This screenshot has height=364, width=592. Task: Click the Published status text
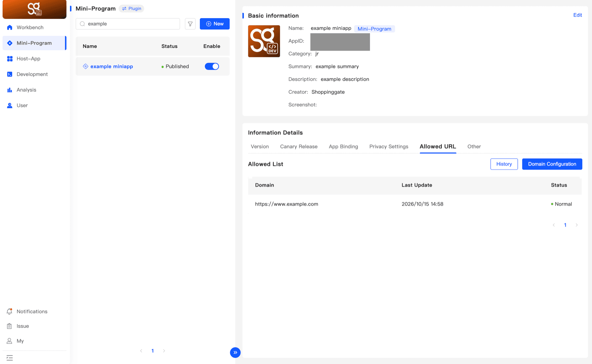click(x=177, y=67)
